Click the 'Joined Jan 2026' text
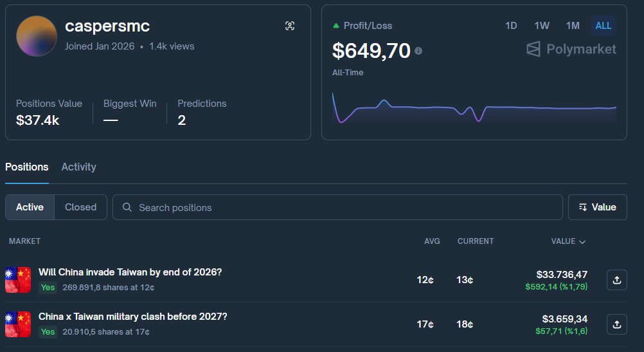 (x=100, y=46)
